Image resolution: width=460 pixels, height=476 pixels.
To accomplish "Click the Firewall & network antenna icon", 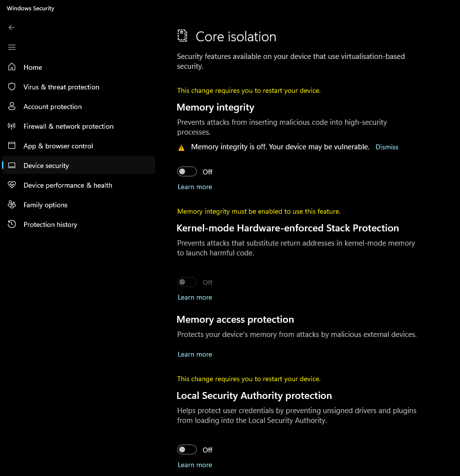I will 11,126.
